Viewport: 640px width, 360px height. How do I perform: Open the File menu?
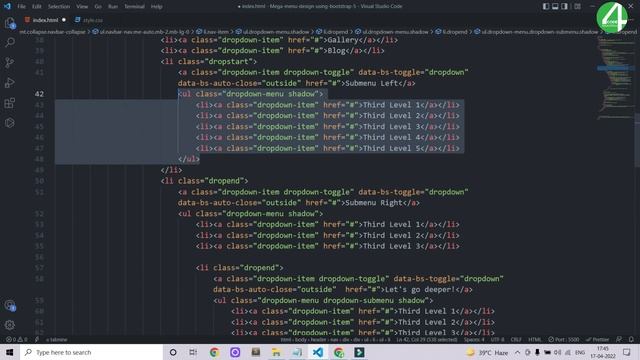(x=22, y=7)
